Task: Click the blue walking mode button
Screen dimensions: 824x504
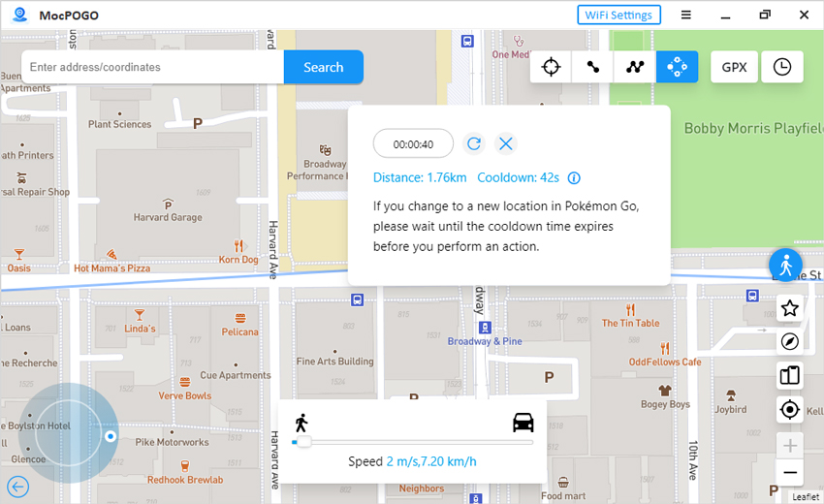Action: click(x=785, y=265)
